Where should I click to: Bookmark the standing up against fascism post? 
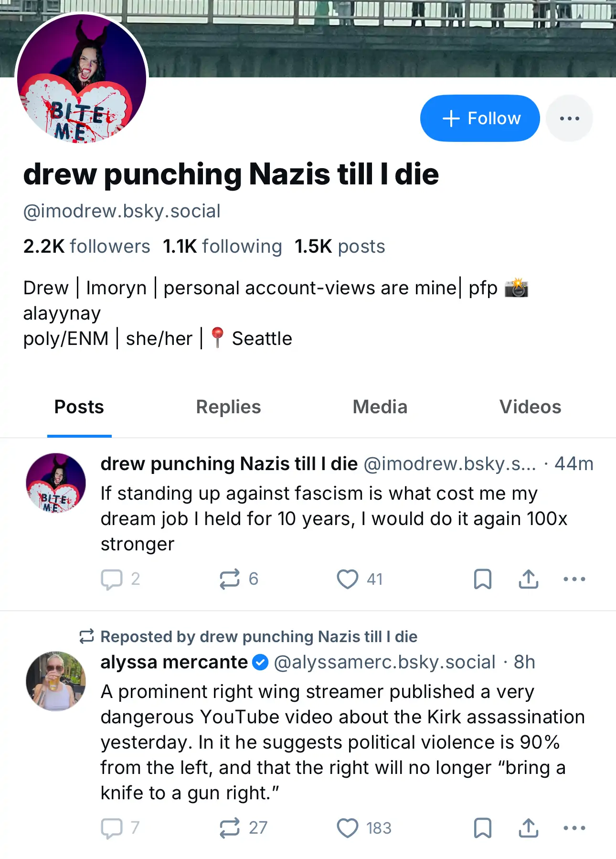(482, 579)
